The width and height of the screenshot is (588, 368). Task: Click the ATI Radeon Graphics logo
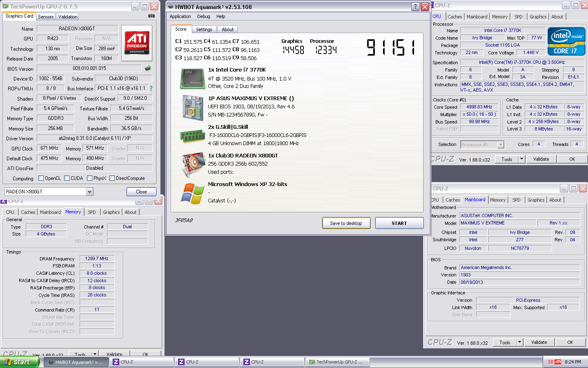tap(137, 43)
